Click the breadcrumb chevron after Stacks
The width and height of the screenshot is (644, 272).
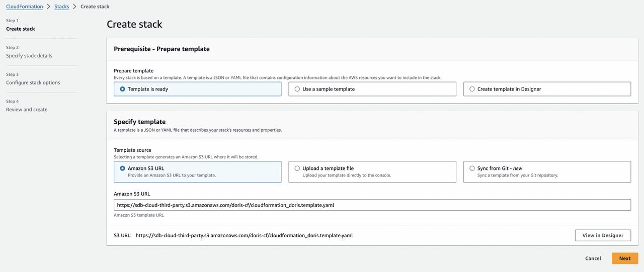[75, 7]
